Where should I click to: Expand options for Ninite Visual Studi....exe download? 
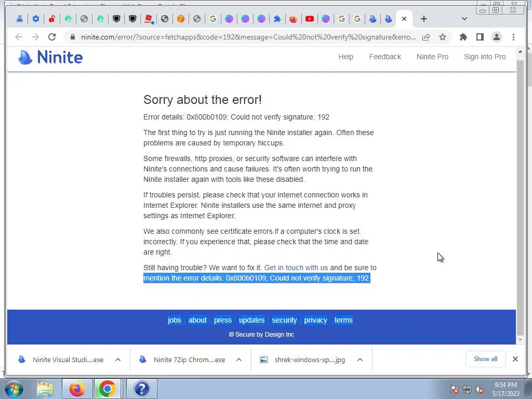tap(118, 360)
